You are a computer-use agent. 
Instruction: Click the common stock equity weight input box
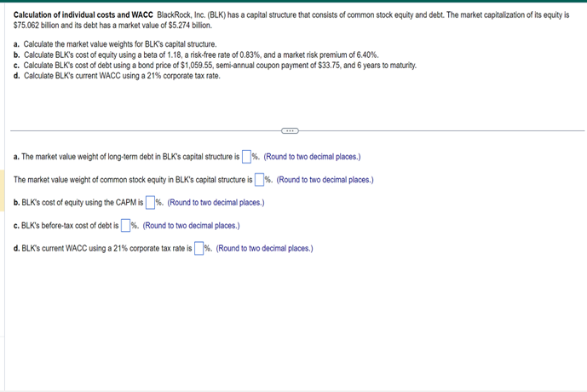[260, 180]
